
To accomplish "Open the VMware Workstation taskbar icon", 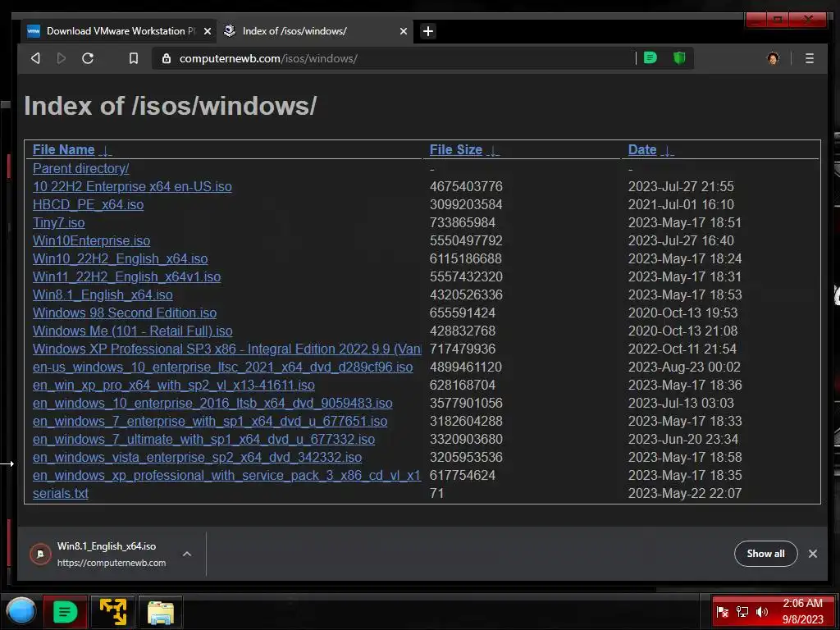I will (x=113, y=612).
